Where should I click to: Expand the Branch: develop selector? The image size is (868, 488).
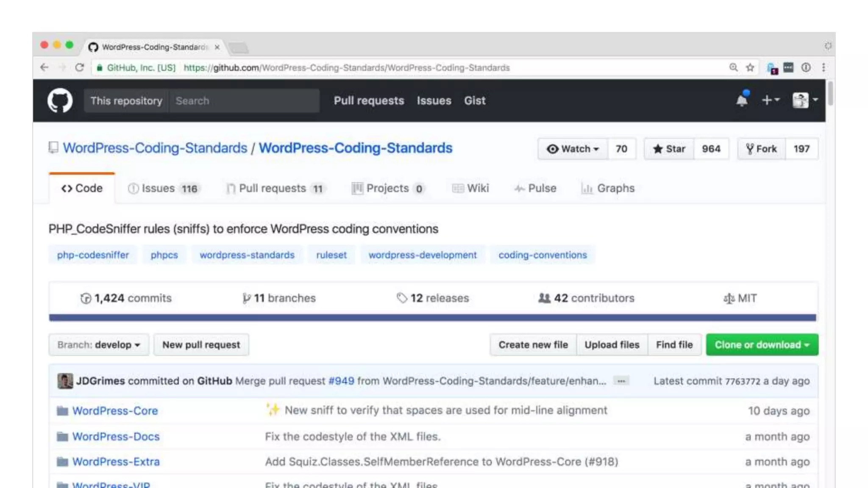[x=99, y=345]
